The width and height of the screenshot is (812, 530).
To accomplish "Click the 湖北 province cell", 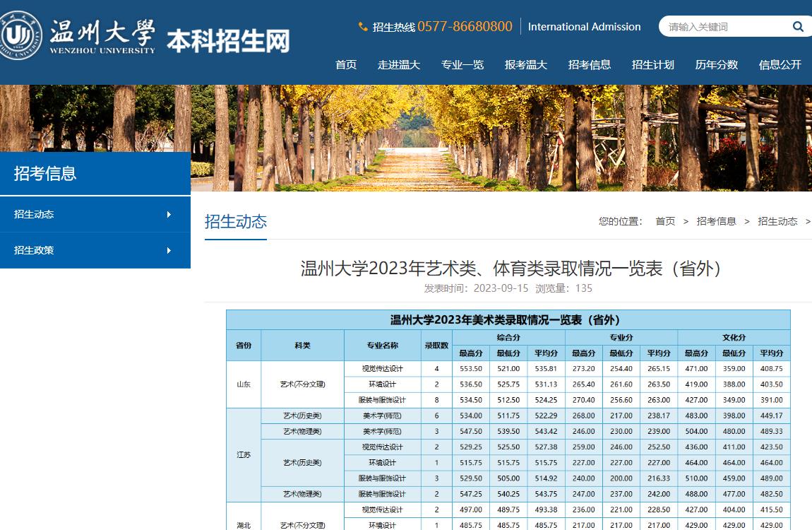I will point(244,518).
